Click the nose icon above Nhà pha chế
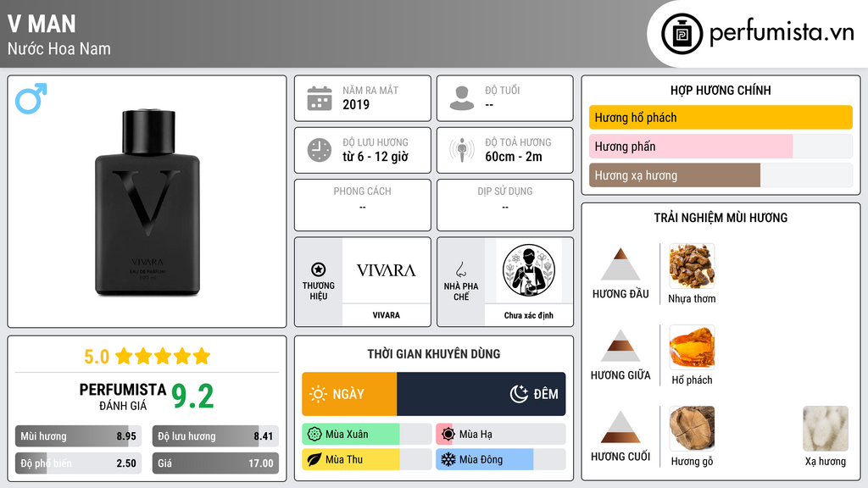 coord(460,269)
